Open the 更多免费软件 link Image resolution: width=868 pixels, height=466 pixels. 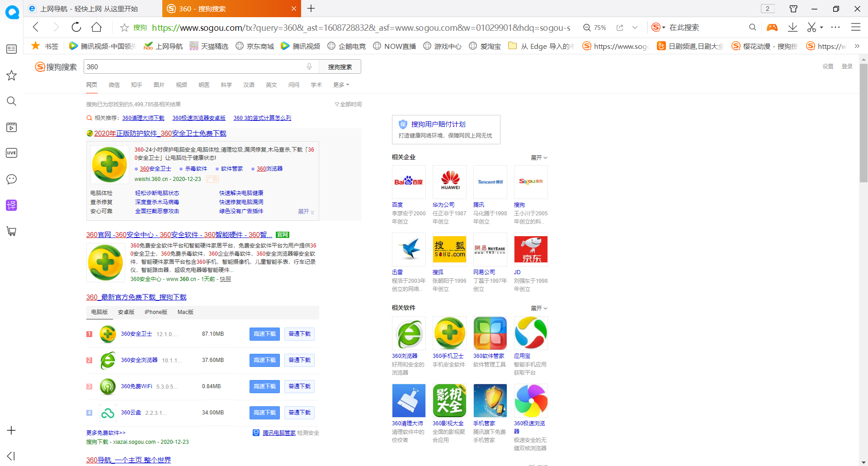point(106,433)
